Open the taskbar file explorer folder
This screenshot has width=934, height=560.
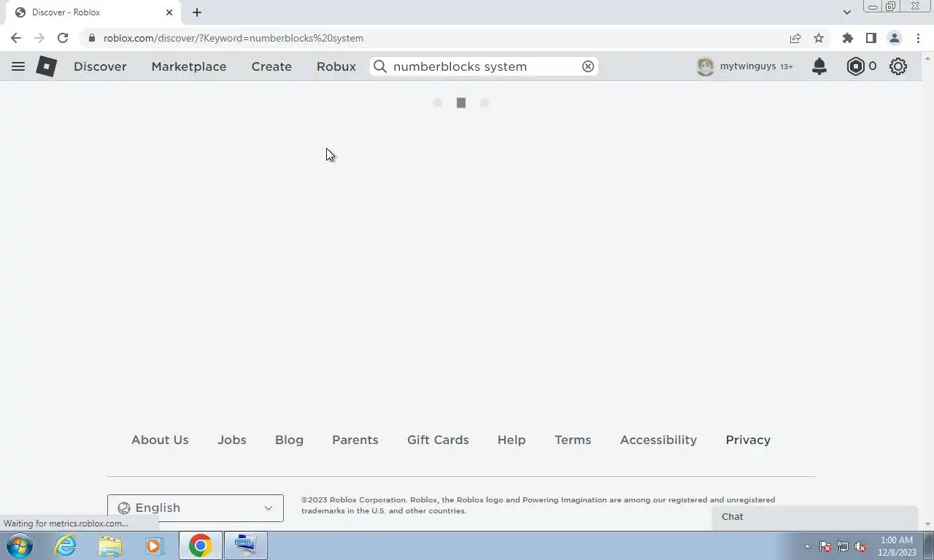110,545
